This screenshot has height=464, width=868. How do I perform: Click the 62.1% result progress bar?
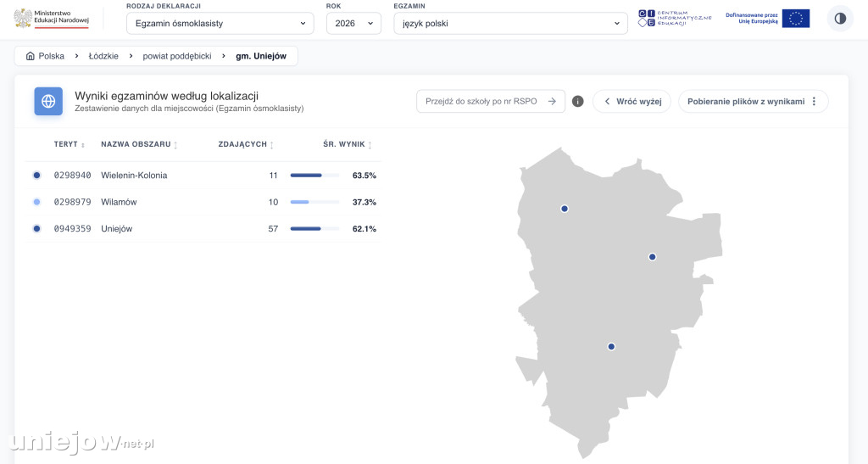[x=314, y=229]
